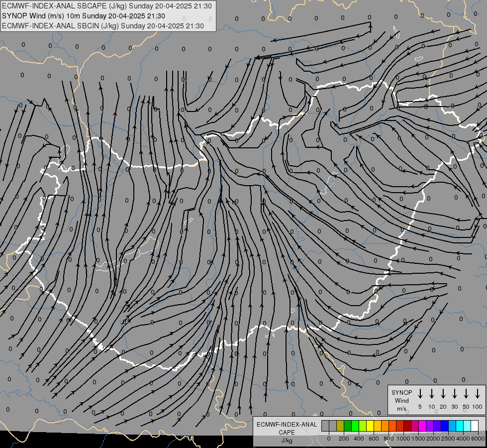Viewport: 487px width, 448px height.
Task: Click the '30' value in the wind legend
Action: [454, 407]
